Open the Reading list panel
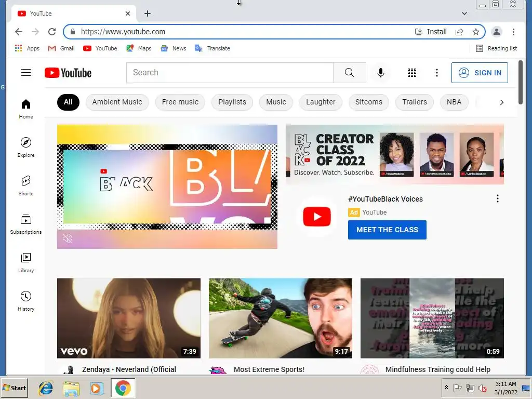The width and height of the screenshot is (532, 399). (496, 48)
